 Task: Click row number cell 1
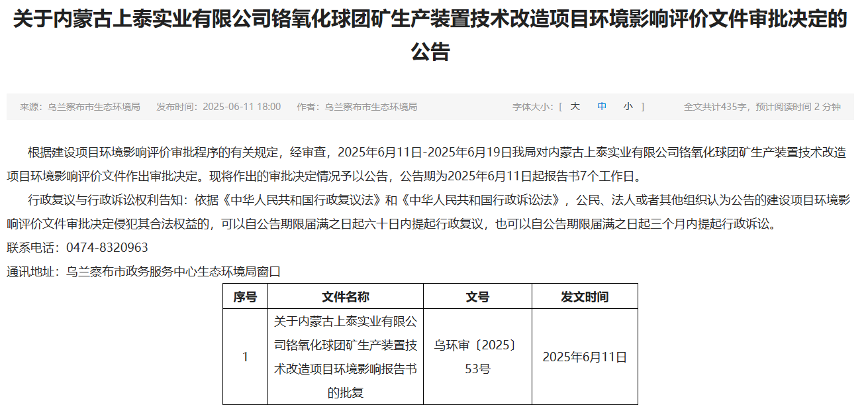(x=245, y=357)
